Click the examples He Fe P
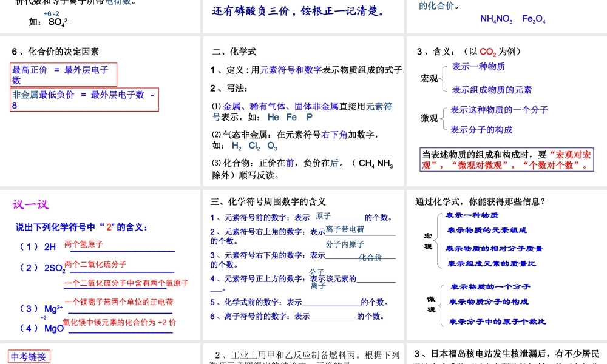This screenshot has width=607, height=364. 290,117
